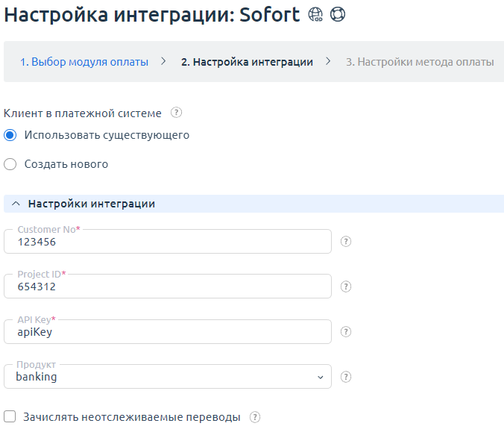Go to step 2. Настройка интеграции

[x=247, y=62]
